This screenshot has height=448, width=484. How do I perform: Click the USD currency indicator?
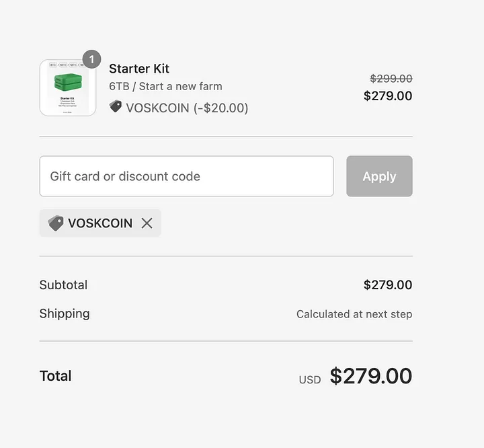pos(310,379)
